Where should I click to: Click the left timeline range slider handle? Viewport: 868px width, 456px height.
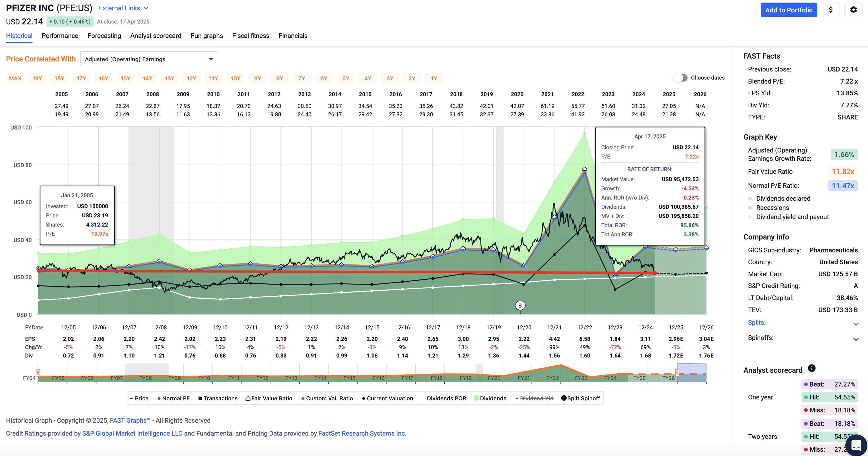[38, 372]
